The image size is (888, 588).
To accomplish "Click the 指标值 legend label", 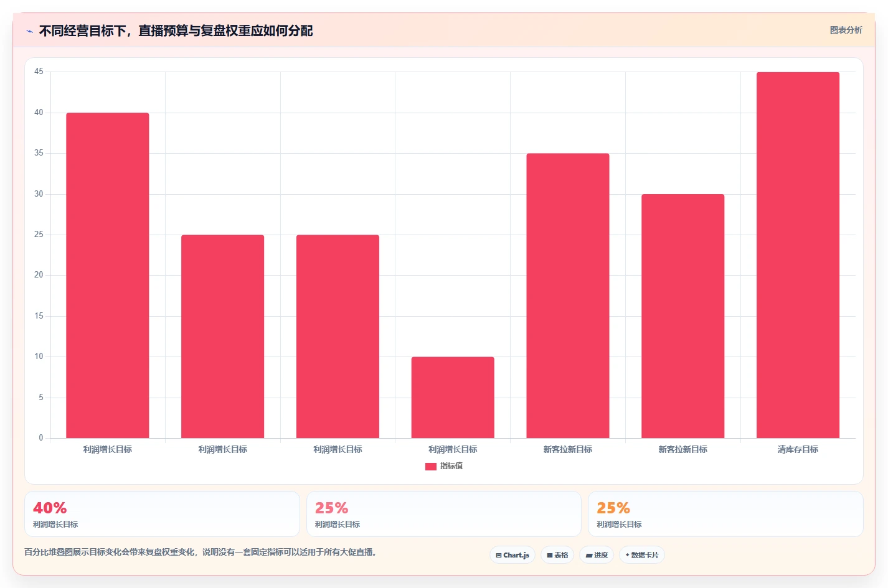I will coord(451,466).
